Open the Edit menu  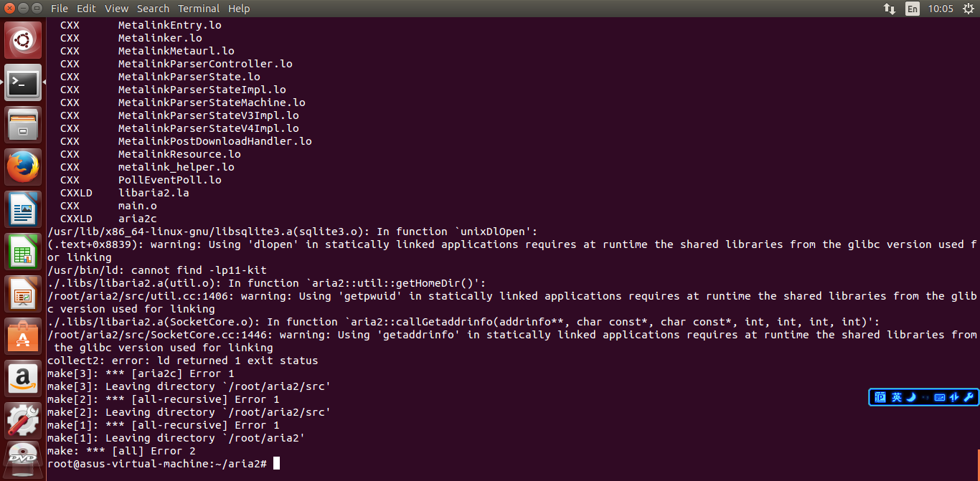point(86,8)
